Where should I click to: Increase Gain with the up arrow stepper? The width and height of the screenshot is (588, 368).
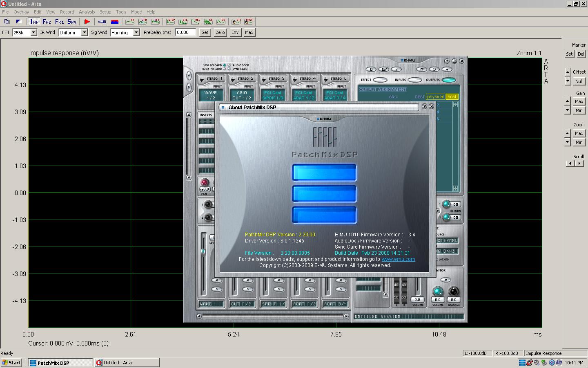pyautogui.click(x=568, y=101)
